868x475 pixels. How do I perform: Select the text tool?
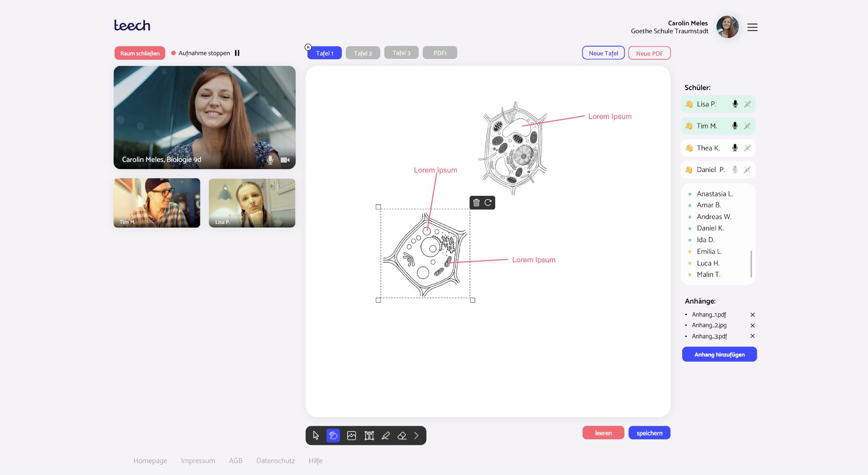click(x=368, y=435)
